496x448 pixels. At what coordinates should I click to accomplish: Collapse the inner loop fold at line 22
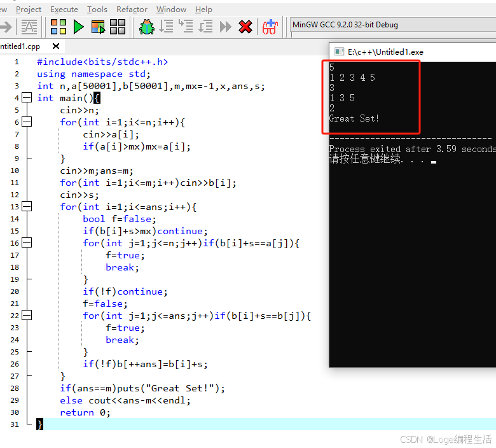[27, 316]
